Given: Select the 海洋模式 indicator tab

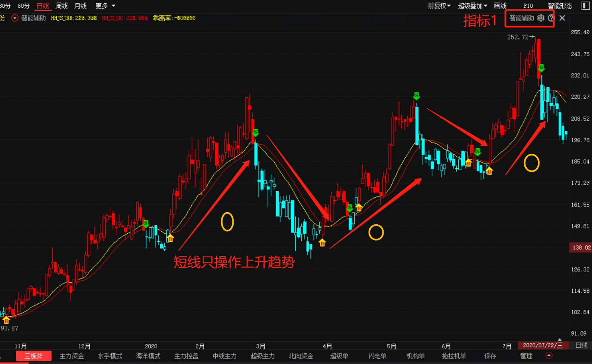Looking at the screenshot, I should (148, 356).
